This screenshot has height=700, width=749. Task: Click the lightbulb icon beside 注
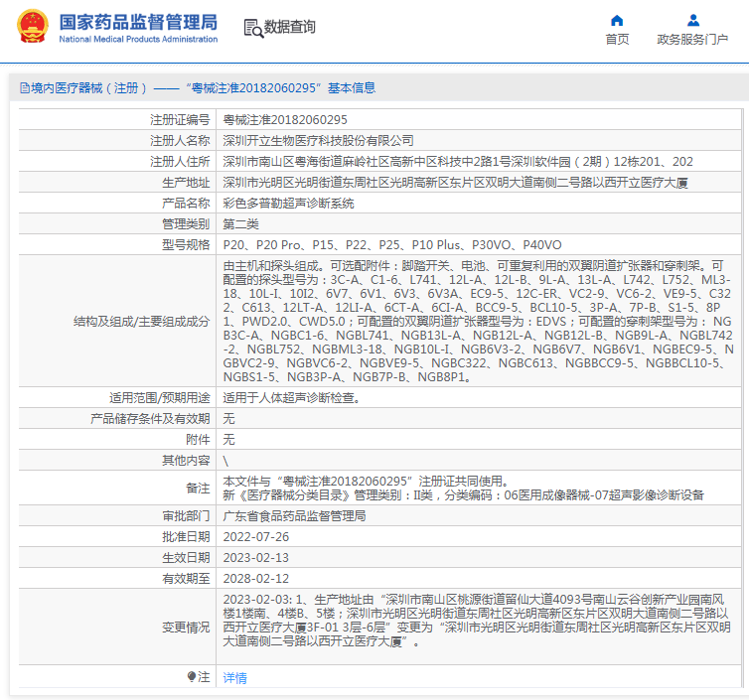point(192,676)
